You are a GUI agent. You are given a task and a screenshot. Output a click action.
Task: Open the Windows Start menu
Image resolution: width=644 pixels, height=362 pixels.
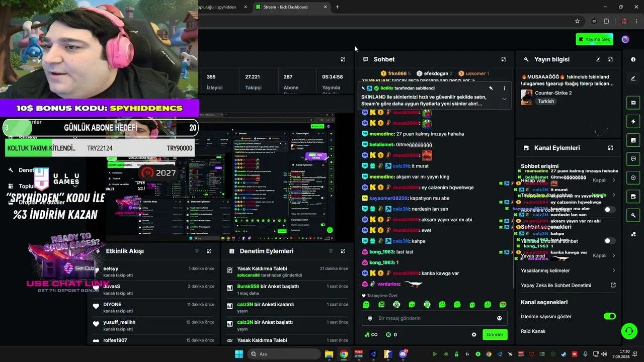tap(239, 354)
